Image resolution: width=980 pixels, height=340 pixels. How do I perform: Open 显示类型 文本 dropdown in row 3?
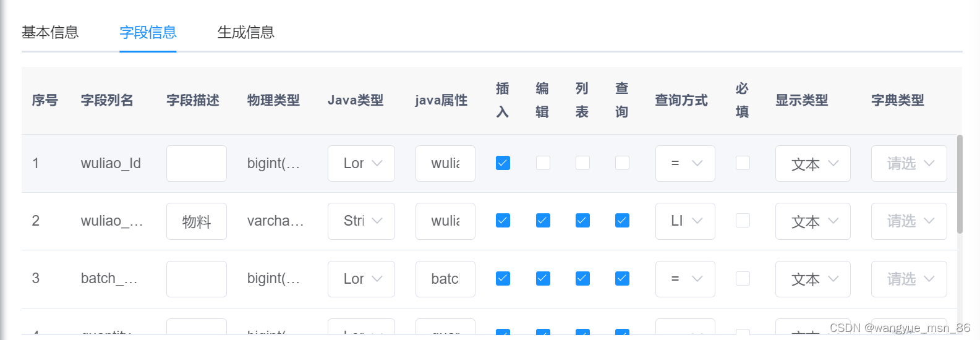(812, 279)
